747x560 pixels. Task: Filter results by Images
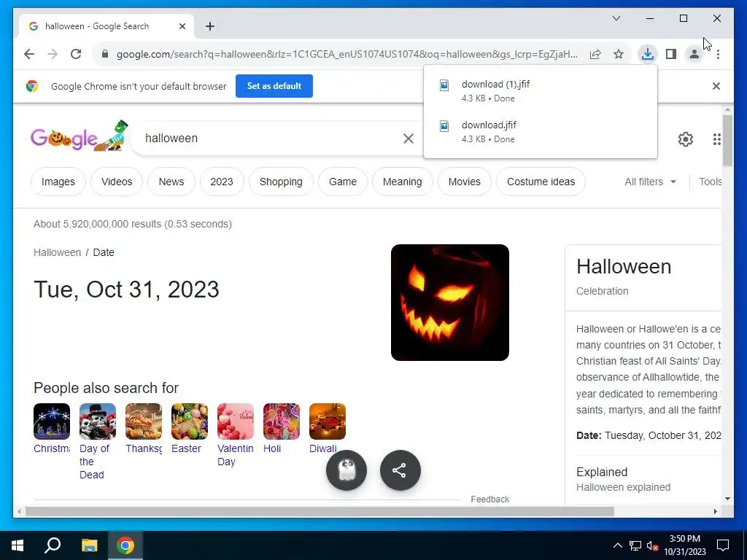pos(58,182)
